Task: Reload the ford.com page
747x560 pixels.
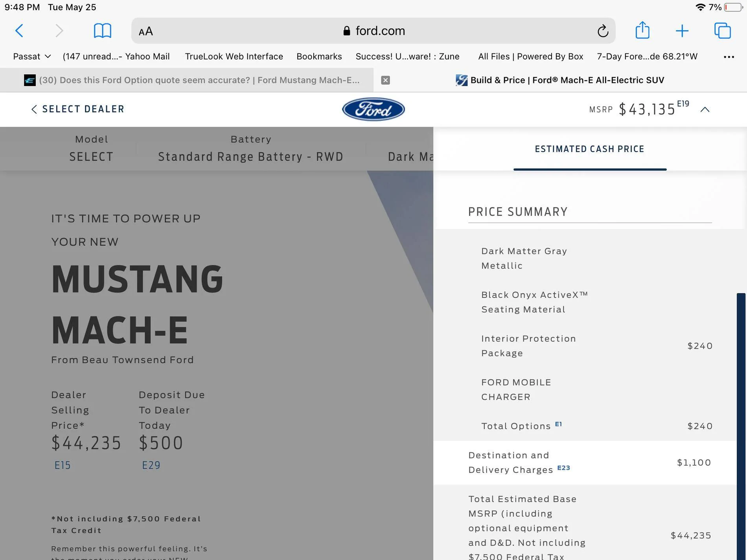Action: pyautogui.click(x=603, y=31)
